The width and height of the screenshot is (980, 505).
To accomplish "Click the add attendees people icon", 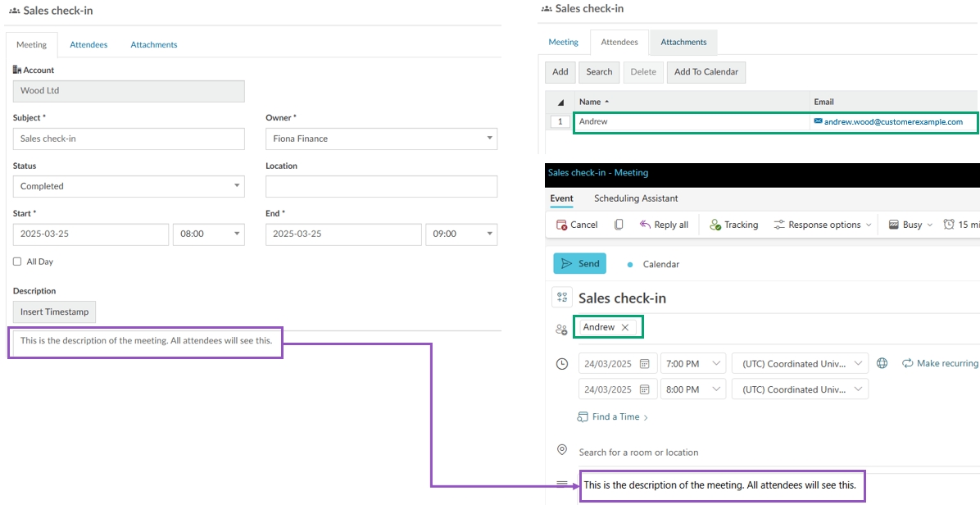I will point(561,329).
